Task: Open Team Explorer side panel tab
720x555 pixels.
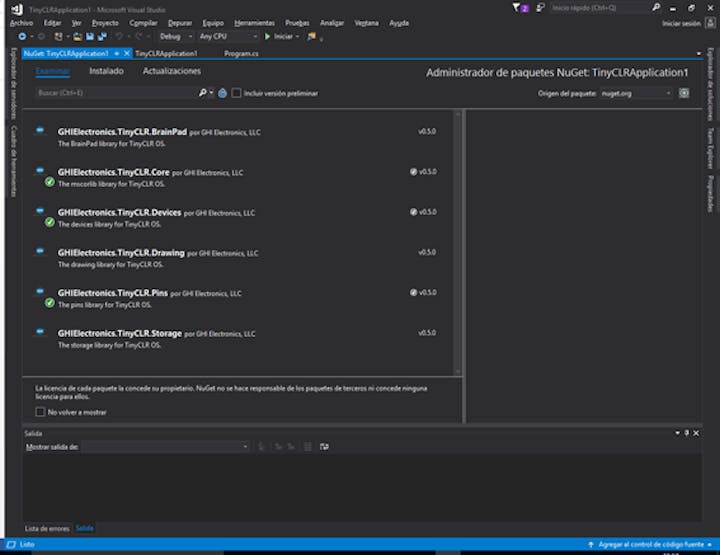Action: [710, 148]
